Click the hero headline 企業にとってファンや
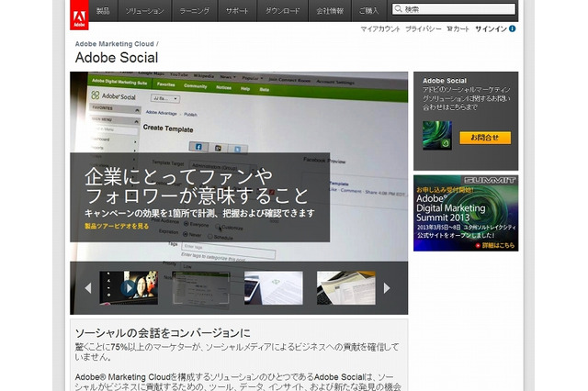588x391 pixels. (x=178, y=176)
